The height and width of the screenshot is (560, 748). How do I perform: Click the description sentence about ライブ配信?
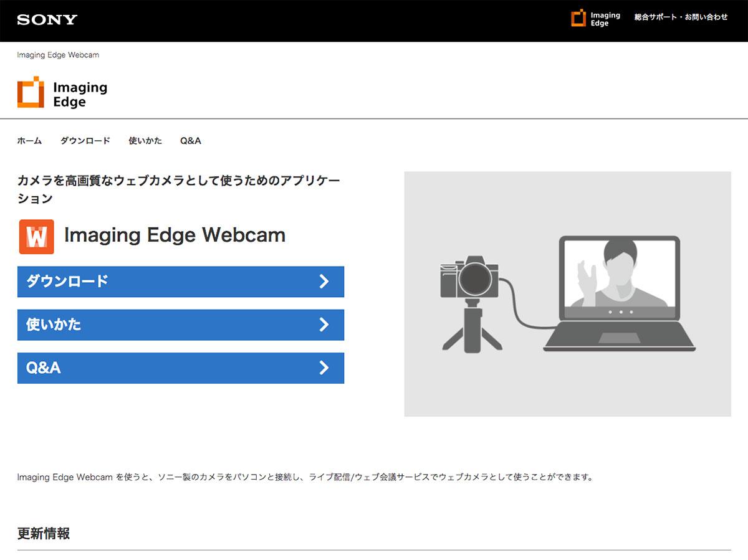pyautogui.click(x=305, y=477)
